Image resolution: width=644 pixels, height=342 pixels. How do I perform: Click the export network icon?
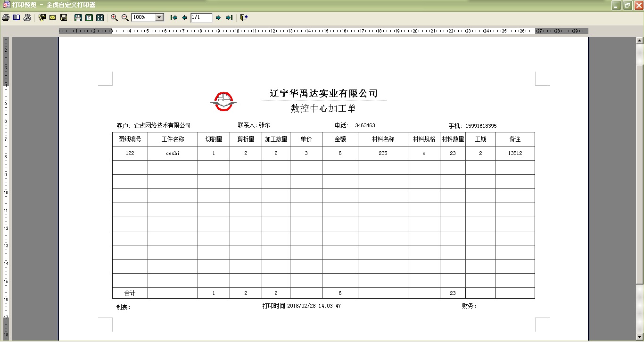[x=42, y=17]
